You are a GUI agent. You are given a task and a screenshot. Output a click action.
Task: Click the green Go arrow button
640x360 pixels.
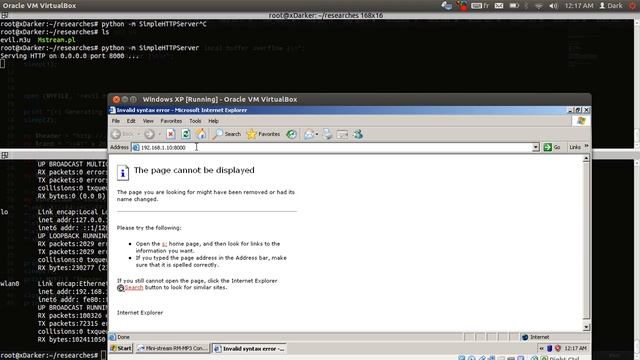pyautogui.click(x=552, y=147)
